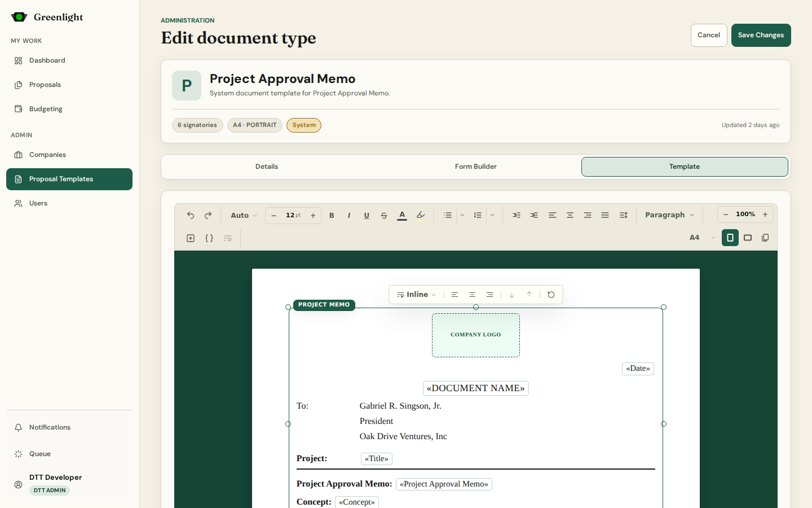Zoom out the document view
Screen dimensions: 812x508
pyautogui.click(x=726, y=214)
